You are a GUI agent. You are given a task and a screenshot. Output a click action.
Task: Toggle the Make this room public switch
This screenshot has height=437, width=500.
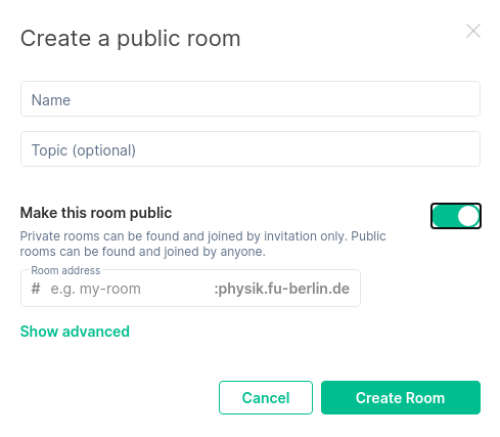pyautogui.click(x=456, y=216)
